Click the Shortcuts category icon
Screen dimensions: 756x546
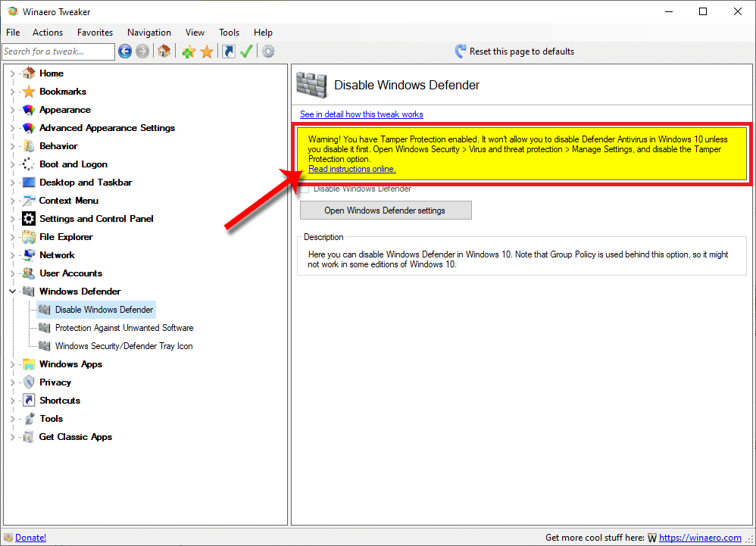coord(29,401)
